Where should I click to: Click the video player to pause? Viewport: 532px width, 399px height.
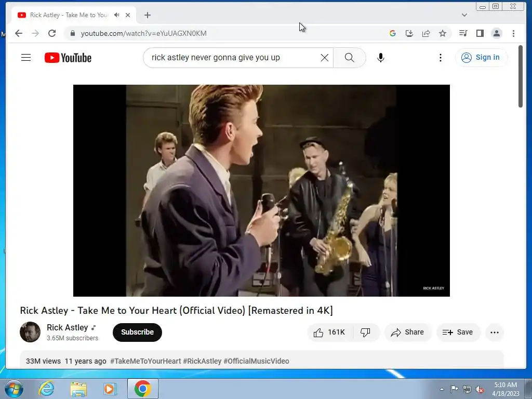[x=261, y=190]
